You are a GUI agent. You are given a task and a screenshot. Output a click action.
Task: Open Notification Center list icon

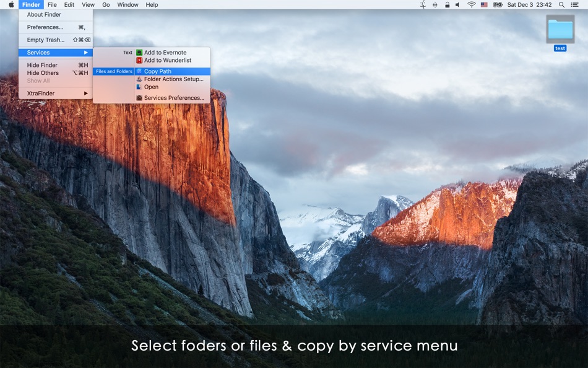tap(574, 4)
